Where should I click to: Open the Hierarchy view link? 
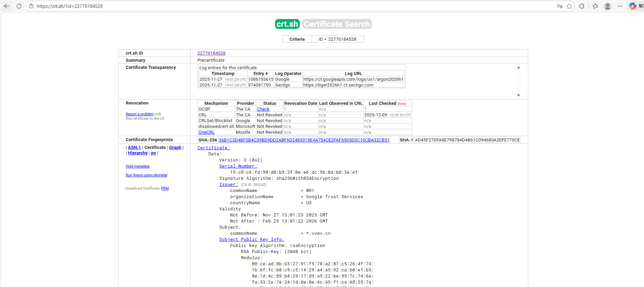point(138,153)
